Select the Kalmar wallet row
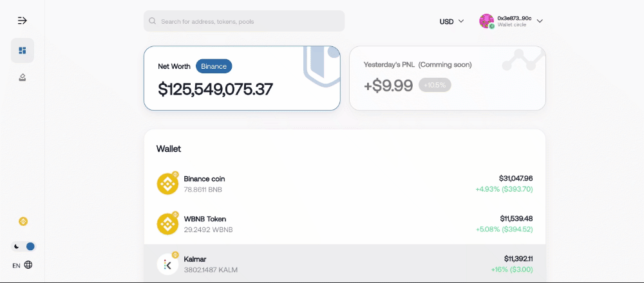The image size is (644, 283). point(345,264)
